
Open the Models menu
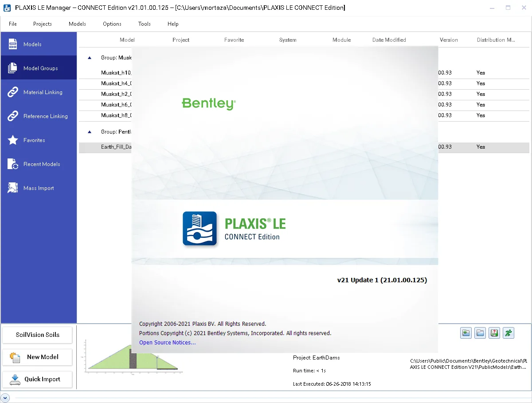tap(77, 24)
